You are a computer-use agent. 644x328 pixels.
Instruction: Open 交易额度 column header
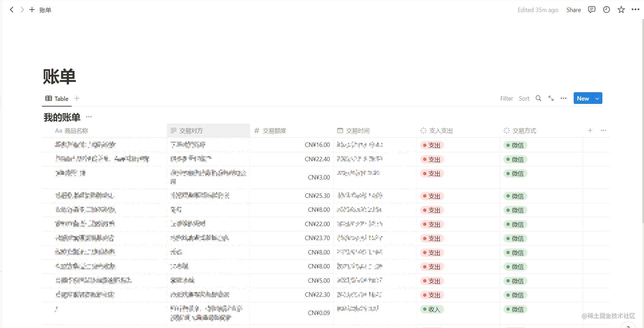[x=292, y=131]
